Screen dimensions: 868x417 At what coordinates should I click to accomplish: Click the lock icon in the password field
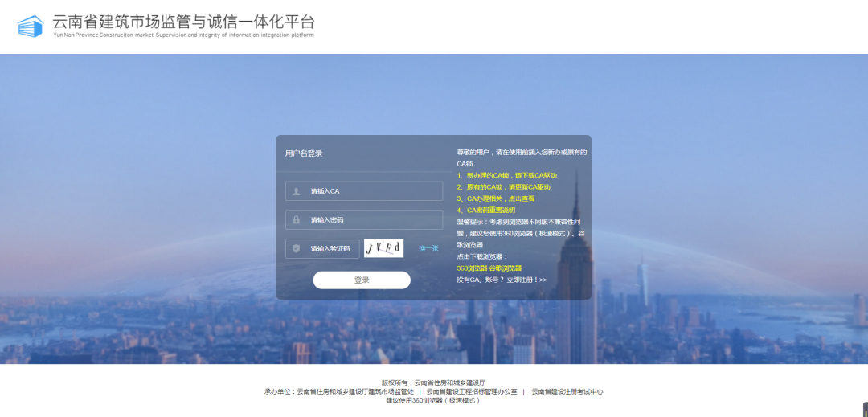point(296,219)
